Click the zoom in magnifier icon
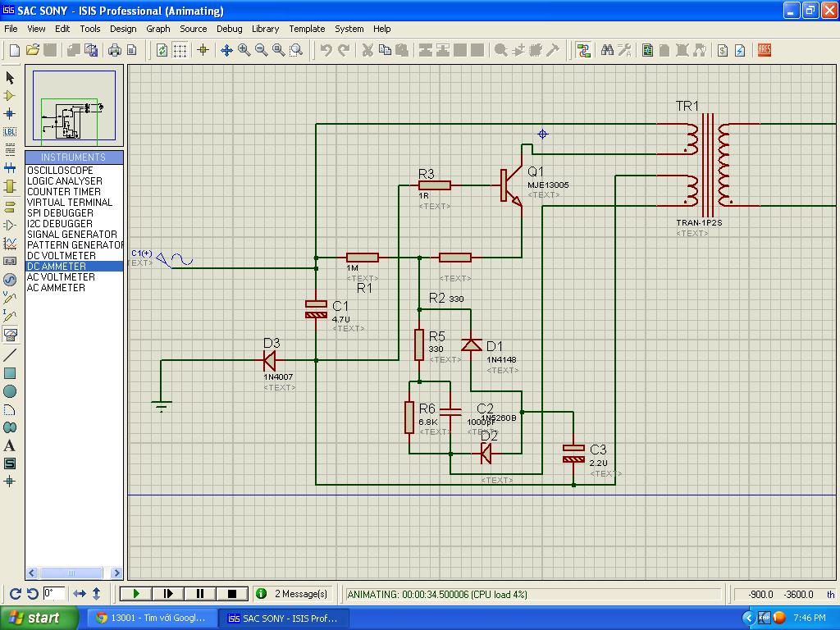 (244, 51)
